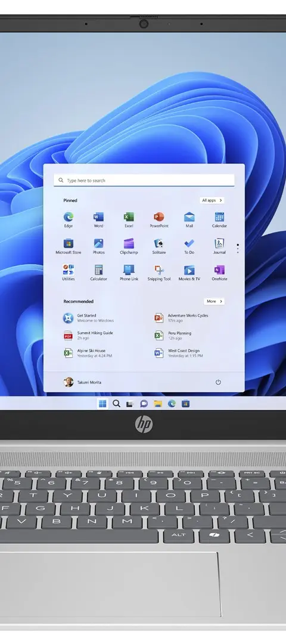This screenshot has width=286, height=644.
Task: Go to next pinned apps page dots
Action: tap(238, 248)
